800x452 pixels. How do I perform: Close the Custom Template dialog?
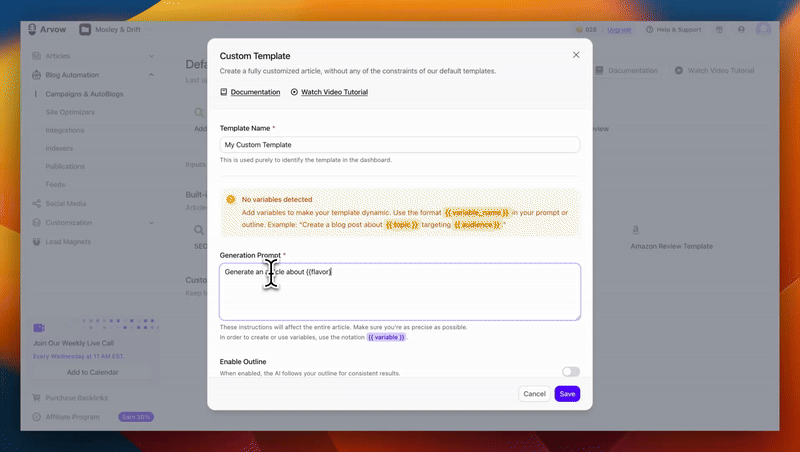coord(576,55)
